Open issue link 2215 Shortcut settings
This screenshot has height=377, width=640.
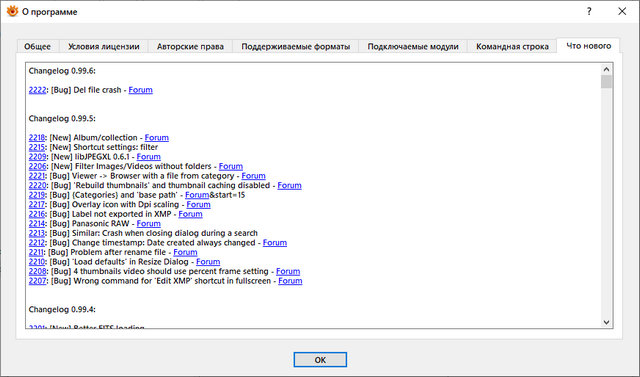click(37, 147)
